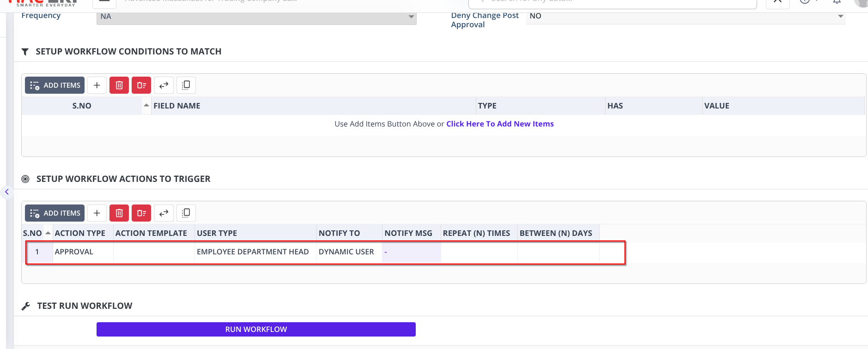Click swap arrows icon in conditions toolbar

click(164, 85)
